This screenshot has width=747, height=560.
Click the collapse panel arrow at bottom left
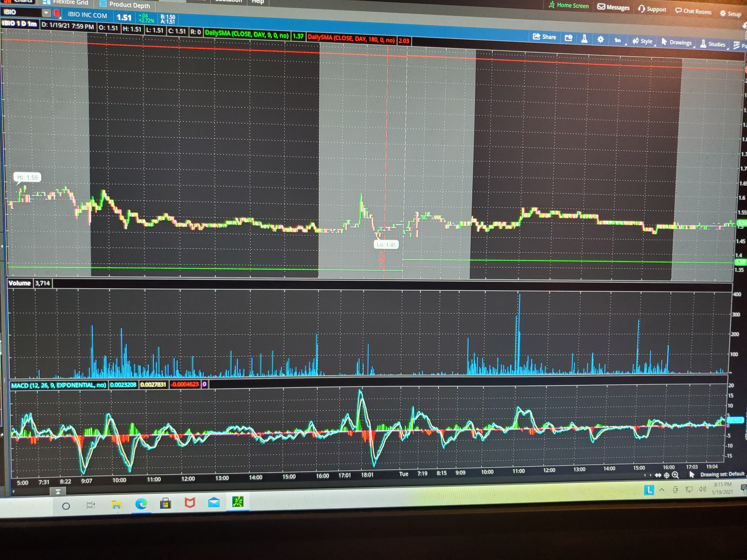[58, 491]
